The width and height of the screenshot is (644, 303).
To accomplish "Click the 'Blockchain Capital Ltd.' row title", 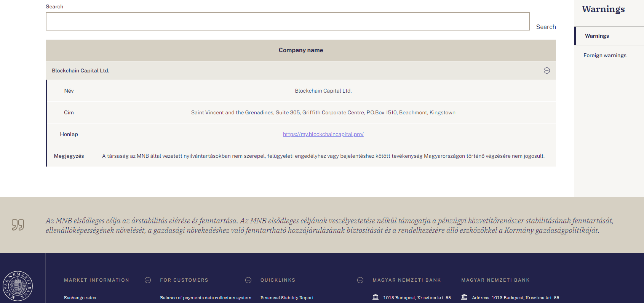I will pos(80,71).
